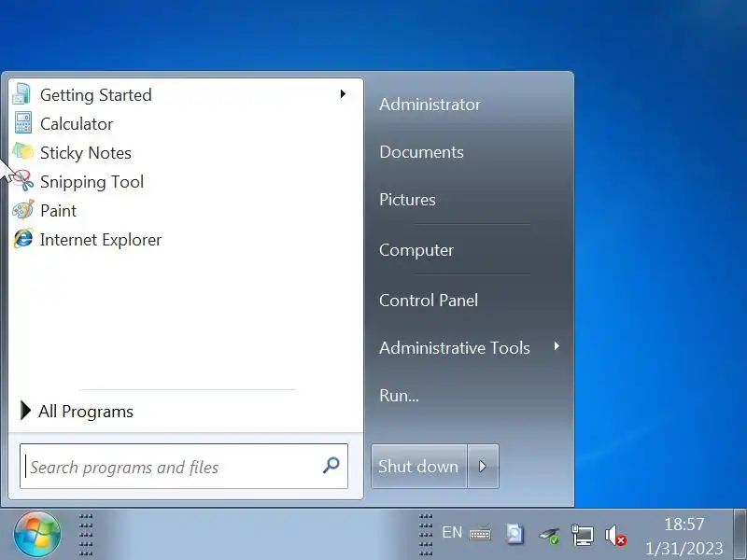Select the Internet Explorer label
The width and height of the screenshot is (747, 560).
101,240
